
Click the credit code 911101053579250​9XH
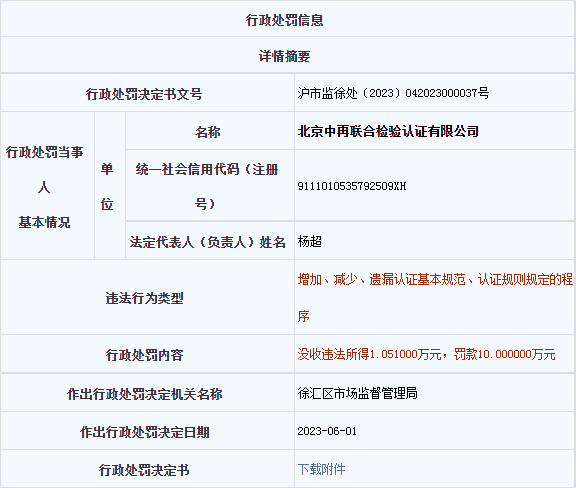[352, 186]
